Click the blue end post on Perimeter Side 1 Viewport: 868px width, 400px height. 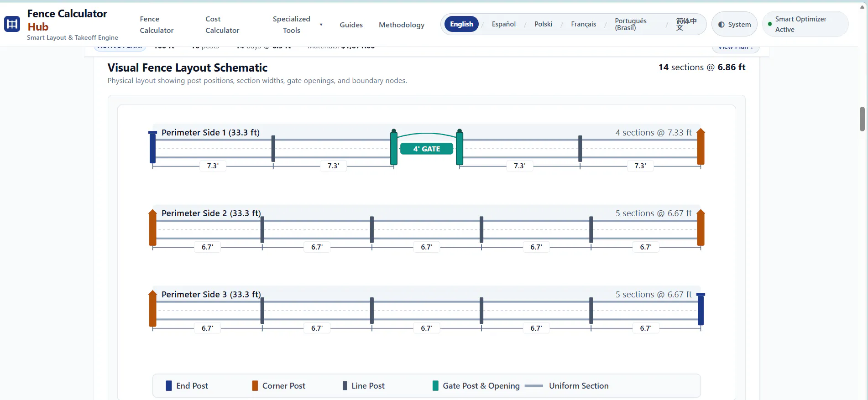click(153, 147)
